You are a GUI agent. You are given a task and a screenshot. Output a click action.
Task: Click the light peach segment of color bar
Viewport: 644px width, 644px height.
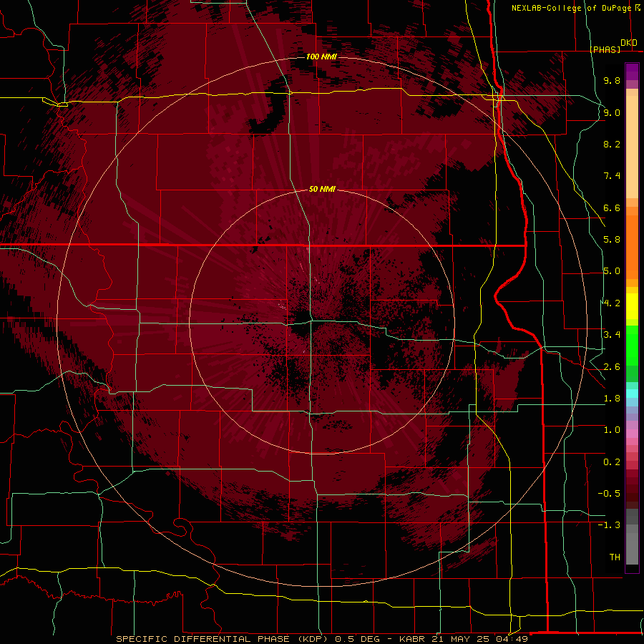point(632,148)
